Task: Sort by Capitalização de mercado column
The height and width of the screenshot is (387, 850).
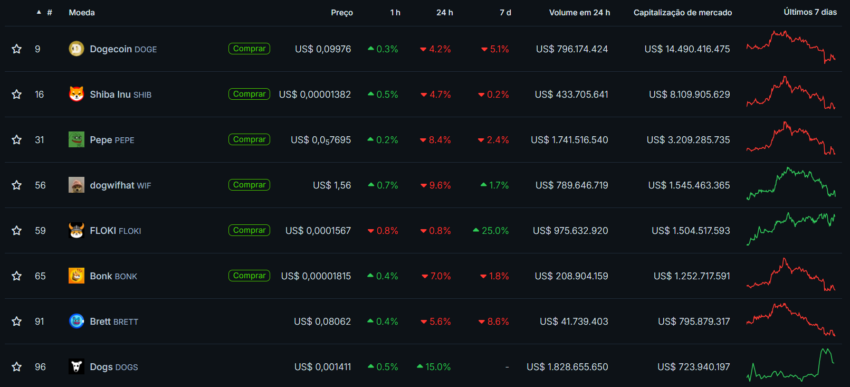Action: tap(682, 12)
